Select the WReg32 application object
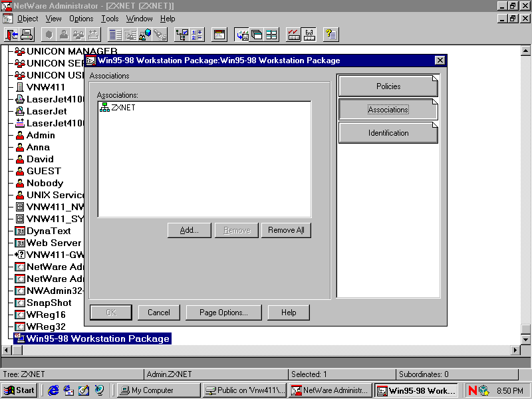The width and height of the screenshot is (532, 399). click(41, 327)
